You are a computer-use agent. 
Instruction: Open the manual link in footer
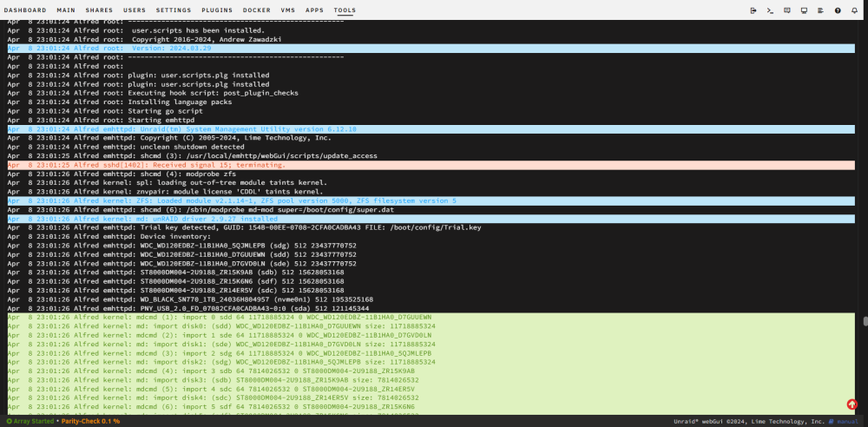(847, 422)
